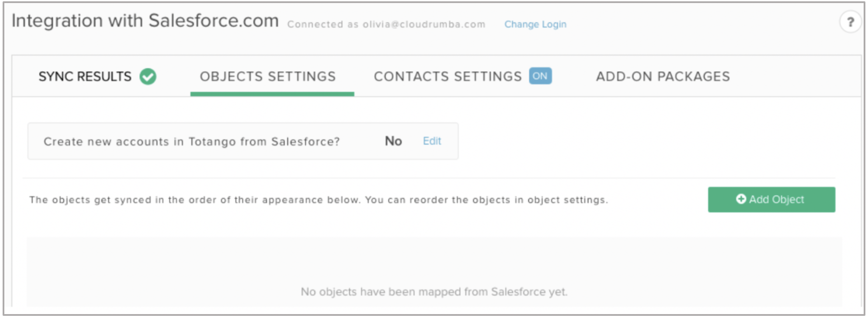Select the Objects Settings tab
Image resolution: width=868 pixels, height=318 pixels.
(268, 76)
